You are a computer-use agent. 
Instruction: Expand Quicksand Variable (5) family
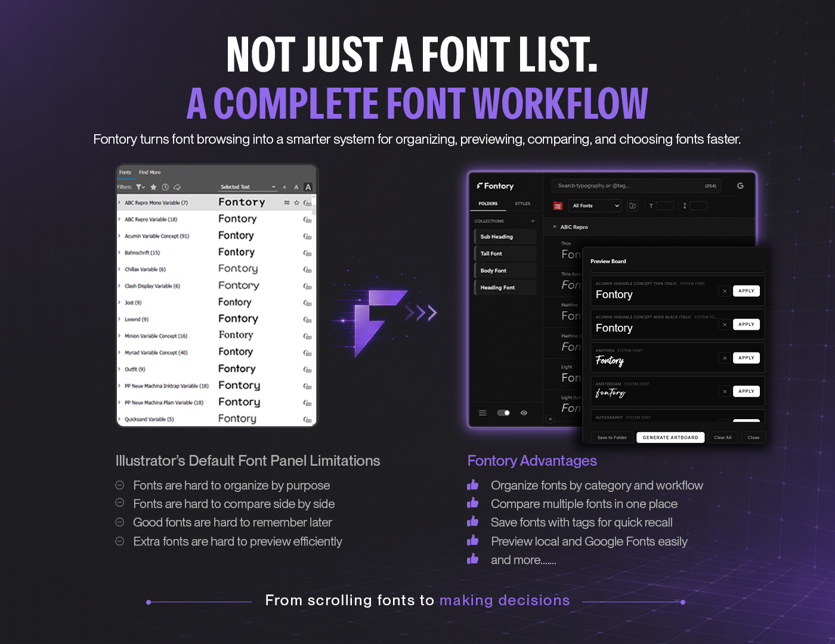click(x=119, y=419)
